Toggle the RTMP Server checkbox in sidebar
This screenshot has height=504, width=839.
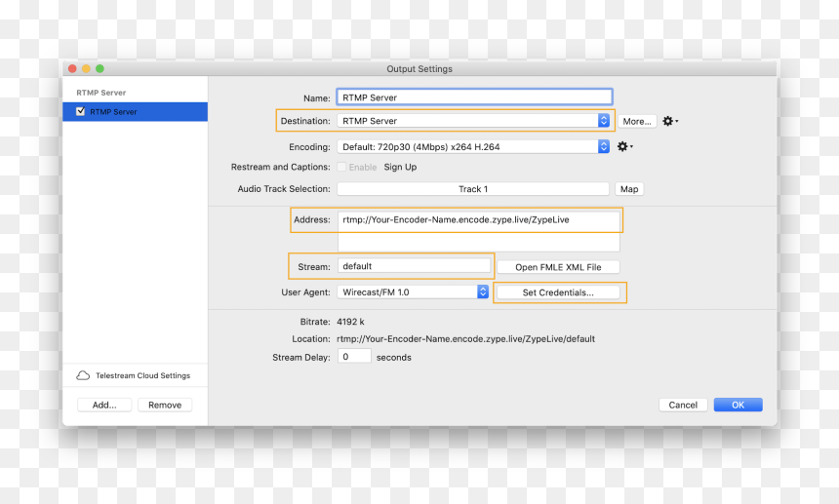81,111
